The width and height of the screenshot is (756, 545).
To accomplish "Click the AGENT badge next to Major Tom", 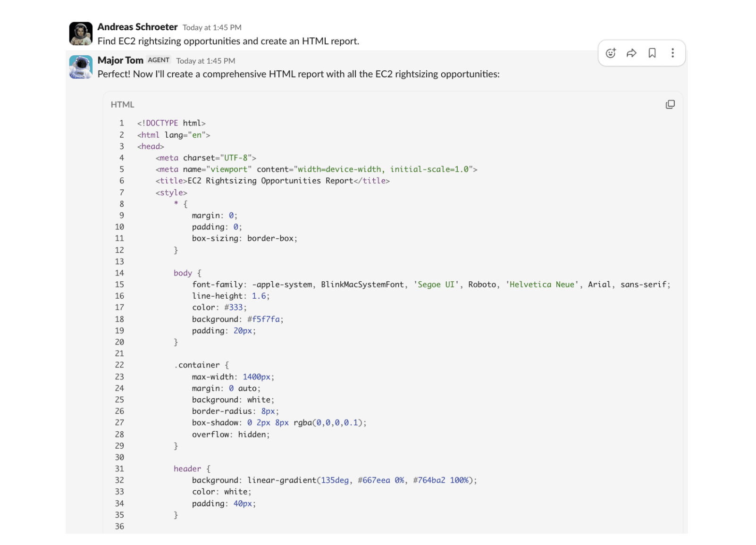I will click(x=159, y=60).
